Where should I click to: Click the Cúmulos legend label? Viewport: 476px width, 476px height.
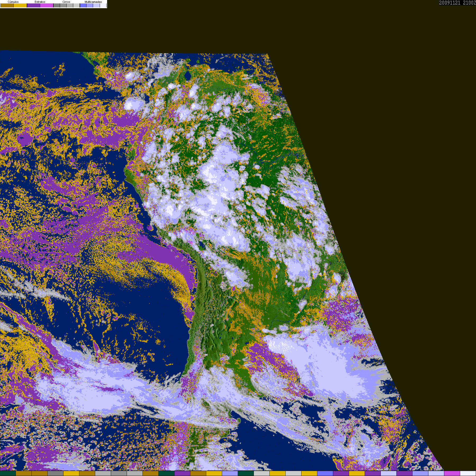pyautogui.click(x=13, y=2)
